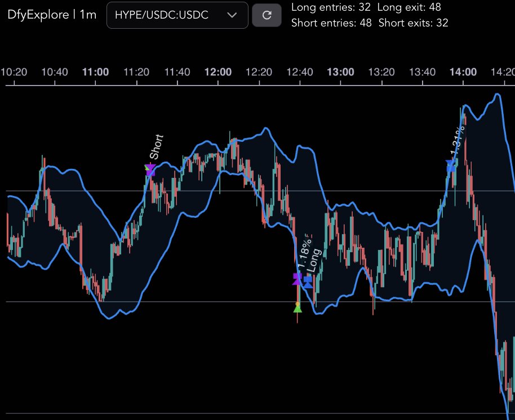Click the refresh chart button
Viewport: 515px width, 420px height.
267,15
